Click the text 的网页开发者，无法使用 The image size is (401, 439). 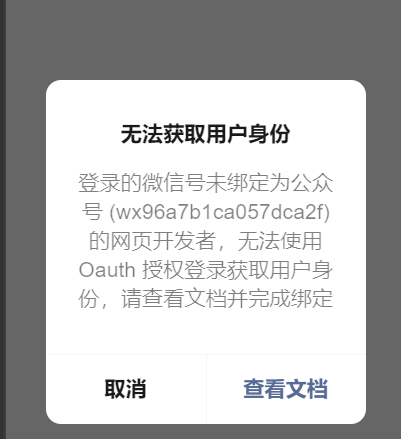click(x=206, y=241)
